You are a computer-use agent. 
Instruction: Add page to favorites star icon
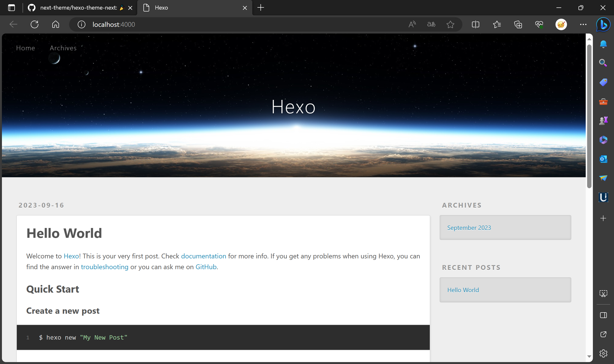point(450,24)
